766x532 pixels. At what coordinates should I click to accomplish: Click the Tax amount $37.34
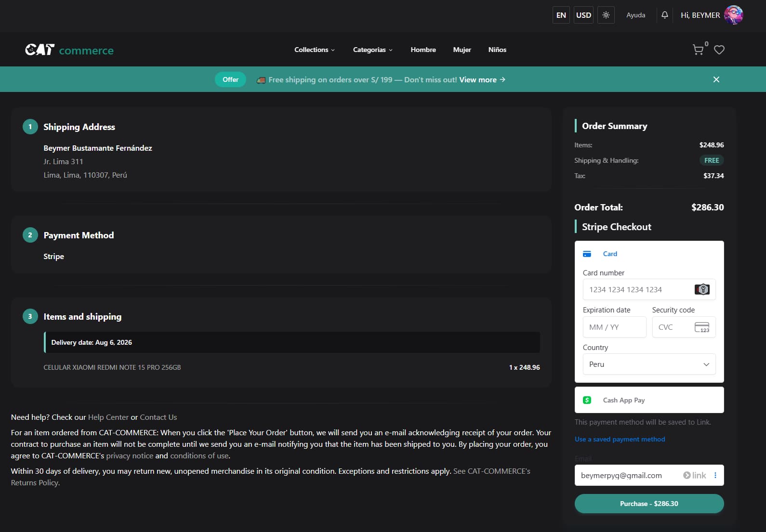713,176
